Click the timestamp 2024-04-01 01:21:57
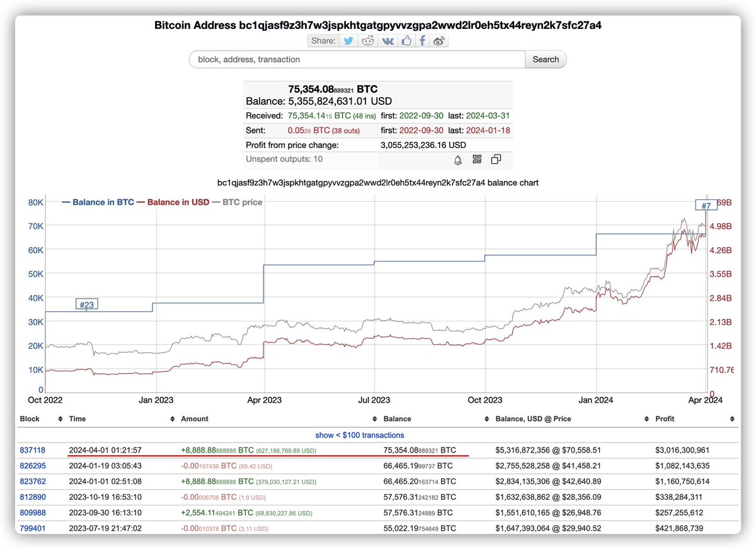The image size is (756, 549). coord(105,451)
